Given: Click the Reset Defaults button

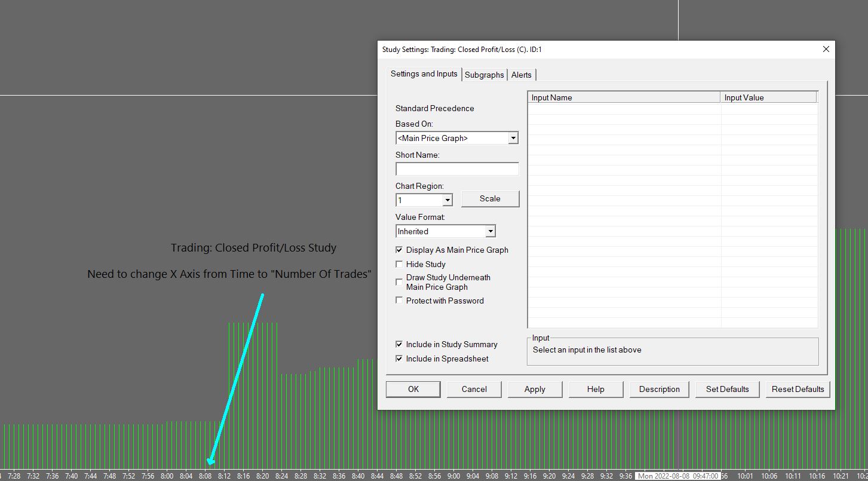Looking at the screenshot, I should pyautogui.click(x=798, y=389).
